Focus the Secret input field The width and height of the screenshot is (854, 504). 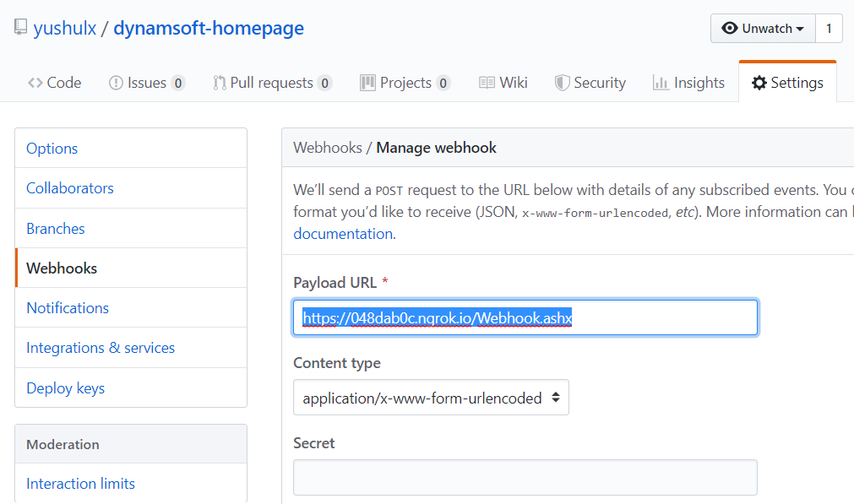[525, 478]
